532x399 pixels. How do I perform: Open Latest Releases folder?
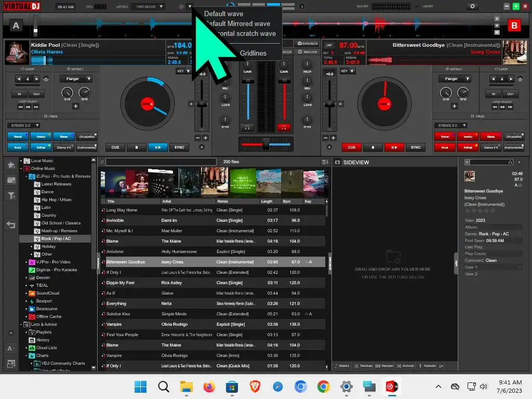56,184
